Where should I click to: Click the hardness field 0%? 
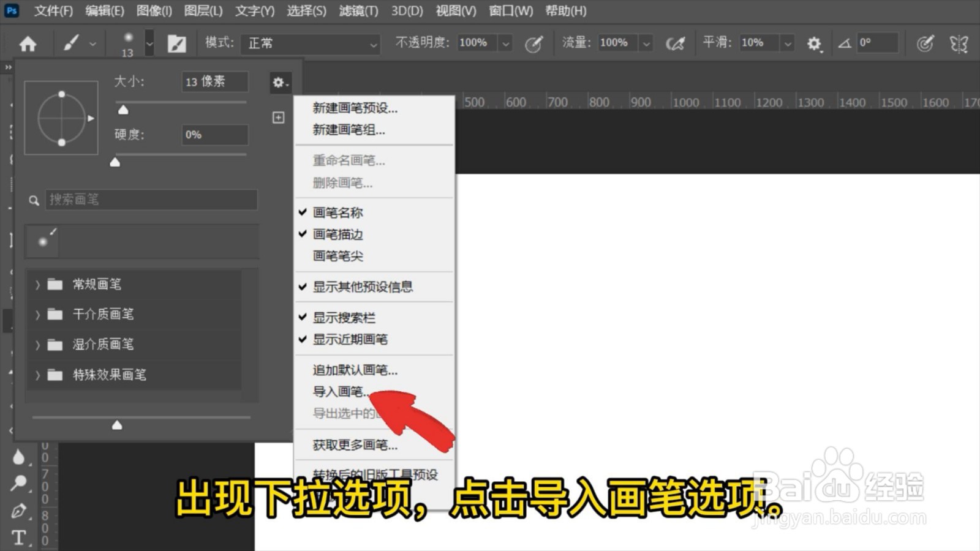point(214,135)
